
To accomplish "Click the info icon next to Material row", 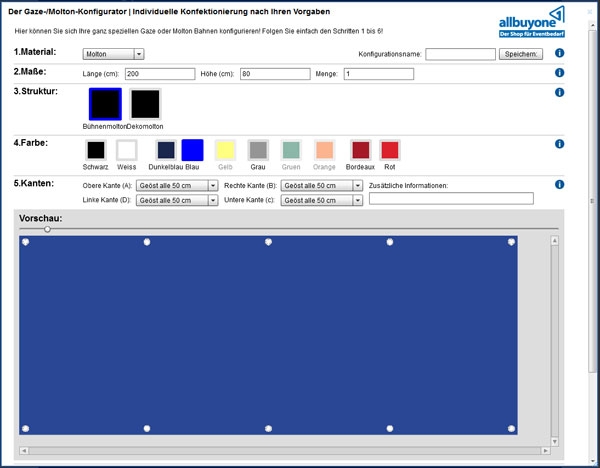I will click(559, 53).
